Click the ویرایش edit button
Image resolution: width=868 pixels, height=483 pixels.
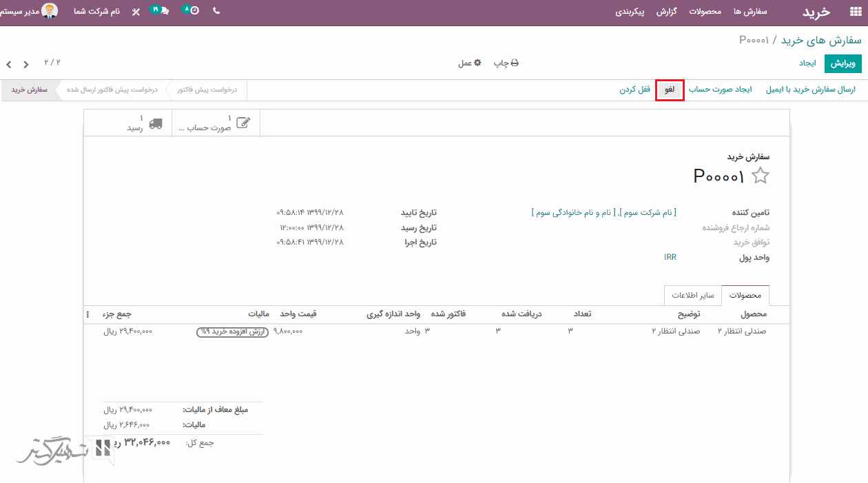tap(843, 63)
